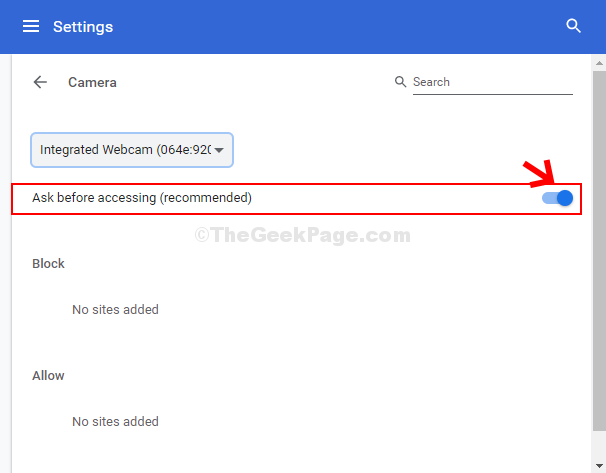606x473 pixels.
Task: Click the search icon in blue header
Action: coord(573,26)
